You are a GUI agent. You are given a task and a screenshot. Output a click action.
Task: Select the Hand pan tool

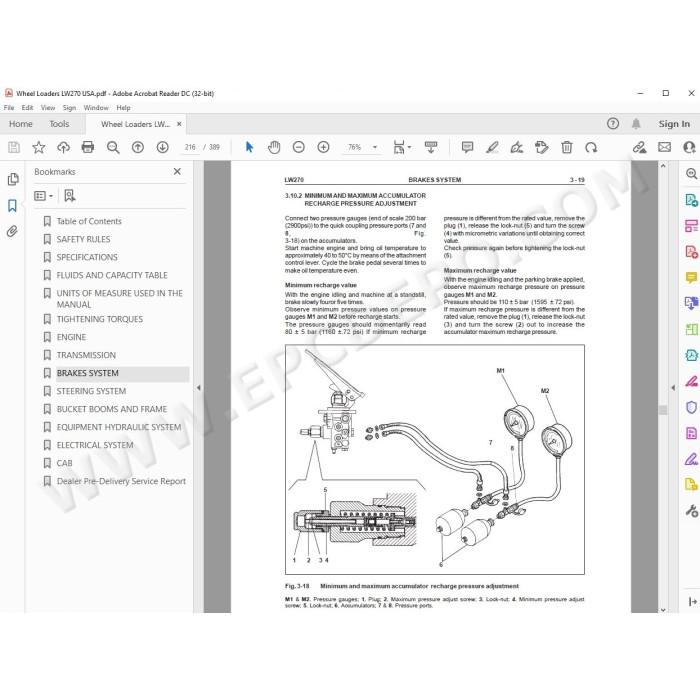point(274,147)
